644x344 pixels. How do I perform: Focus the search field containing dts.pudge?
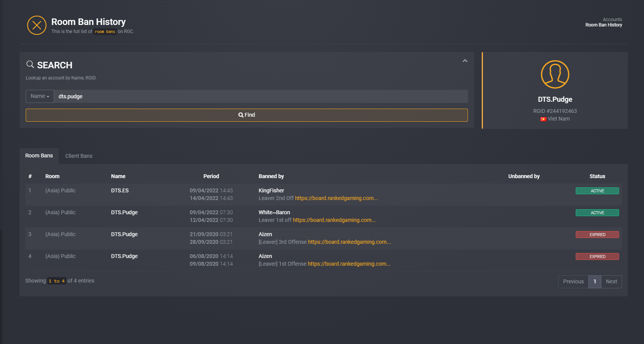(x=261, y=96)
